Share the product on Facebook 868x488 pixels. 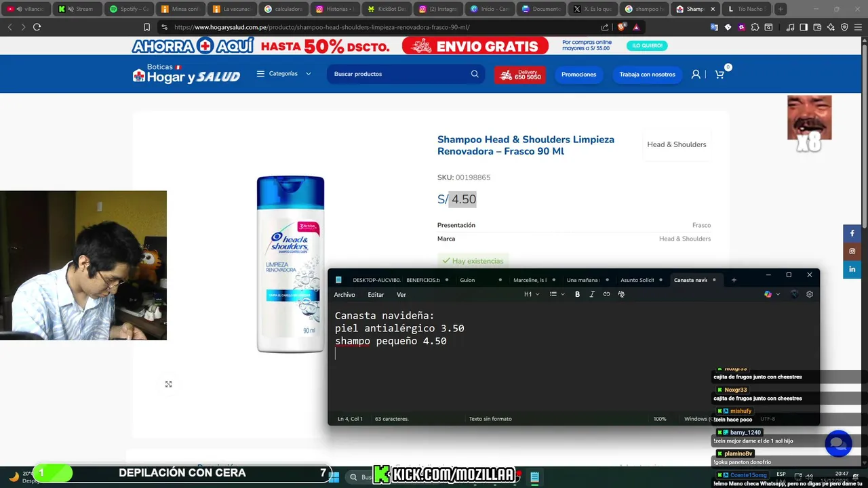[852, 233]
